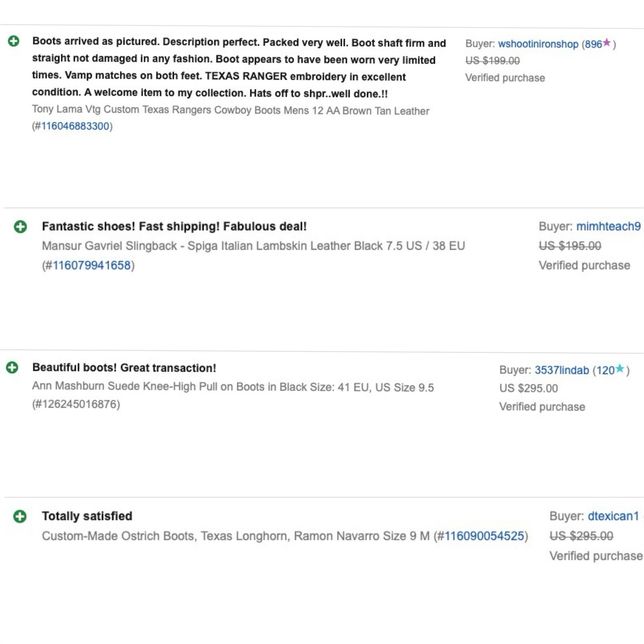Click green plus icon beside 'Beautiful boots!' comment

coord(12,367)
